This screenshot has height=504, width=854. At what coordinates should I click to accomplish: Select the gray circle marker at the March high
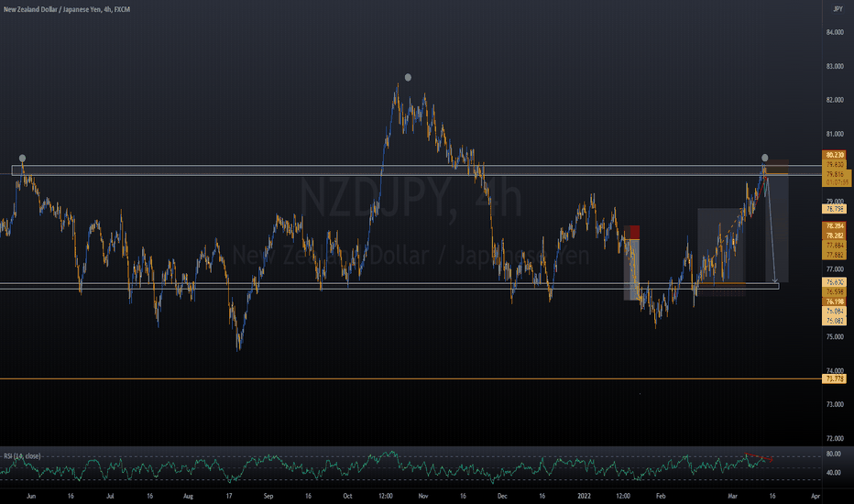(765, 158)
